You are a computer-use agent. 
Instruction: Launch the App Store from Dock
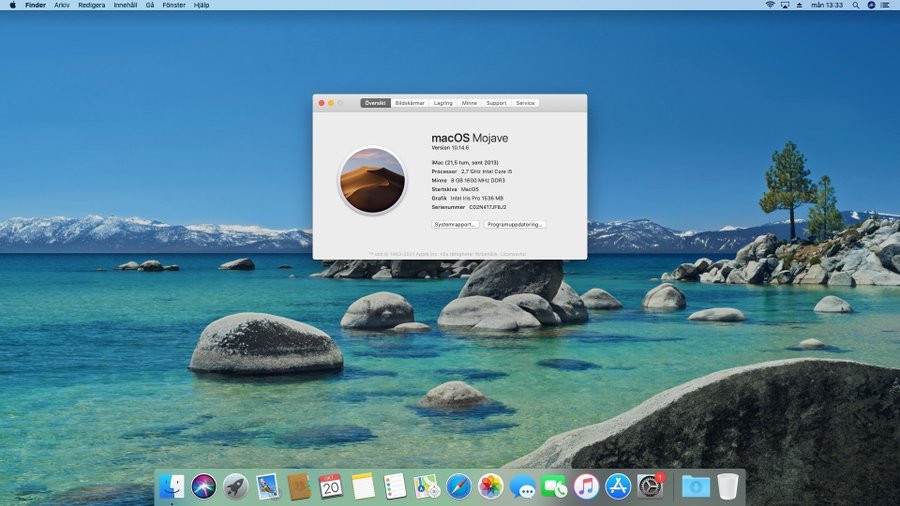[x=618, y=487]
